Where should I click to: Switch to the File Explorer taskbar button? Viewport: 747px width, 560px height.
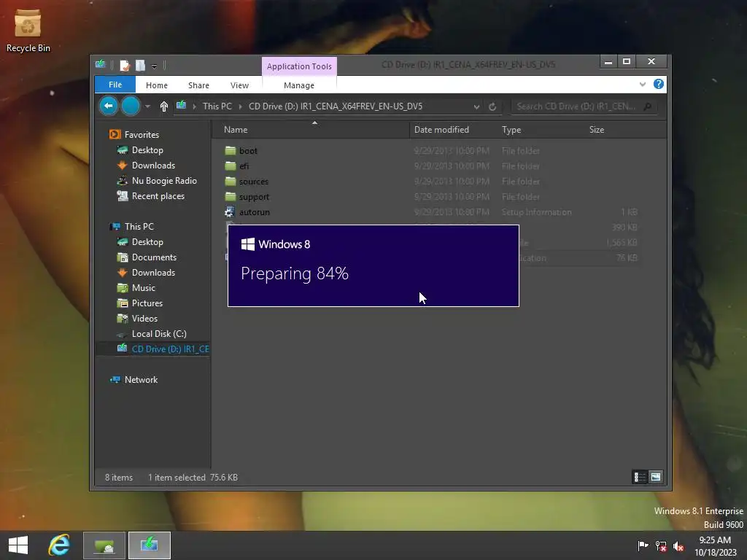104,545
